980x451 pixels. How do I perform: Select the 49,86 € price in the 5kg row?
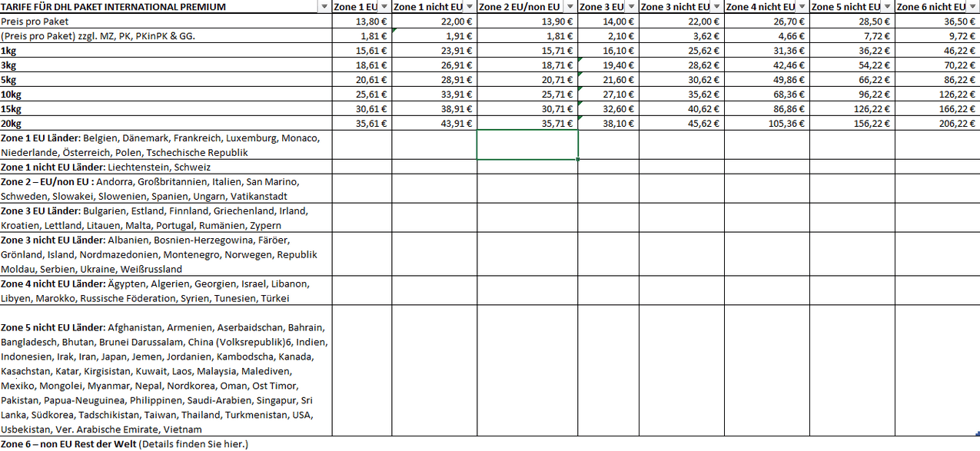point(767,80)
